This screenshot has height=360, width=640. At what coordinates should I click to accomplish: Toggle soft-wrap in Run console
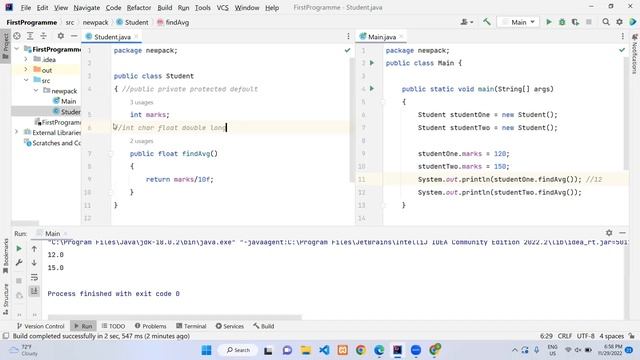pos(34,277)
